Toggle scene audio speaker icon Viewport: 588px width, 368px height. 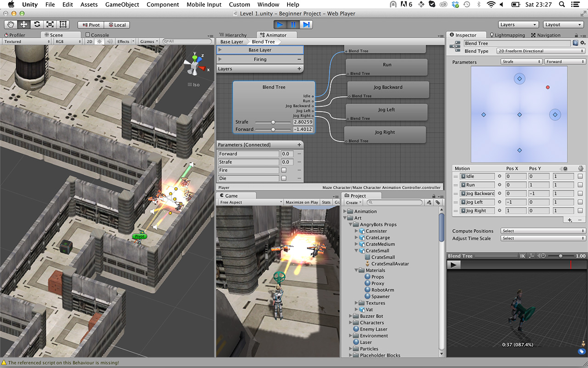click(x=110, y=41)
